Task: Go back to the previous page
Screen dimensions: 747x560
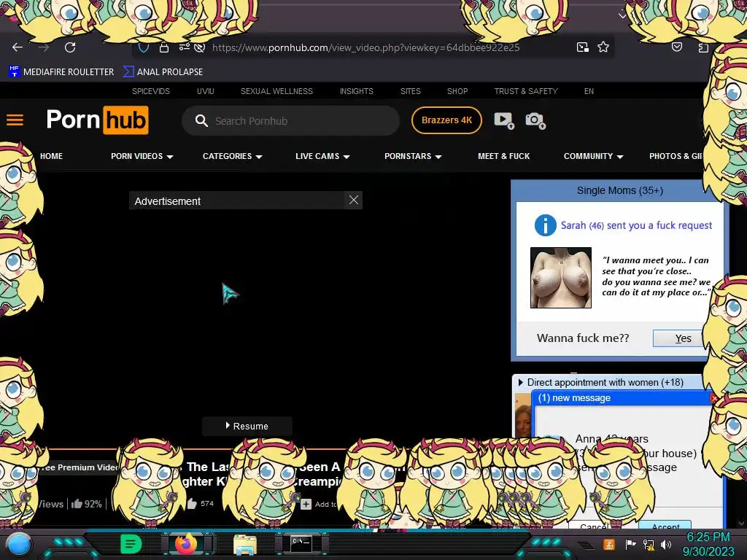Action: [18, 47]
